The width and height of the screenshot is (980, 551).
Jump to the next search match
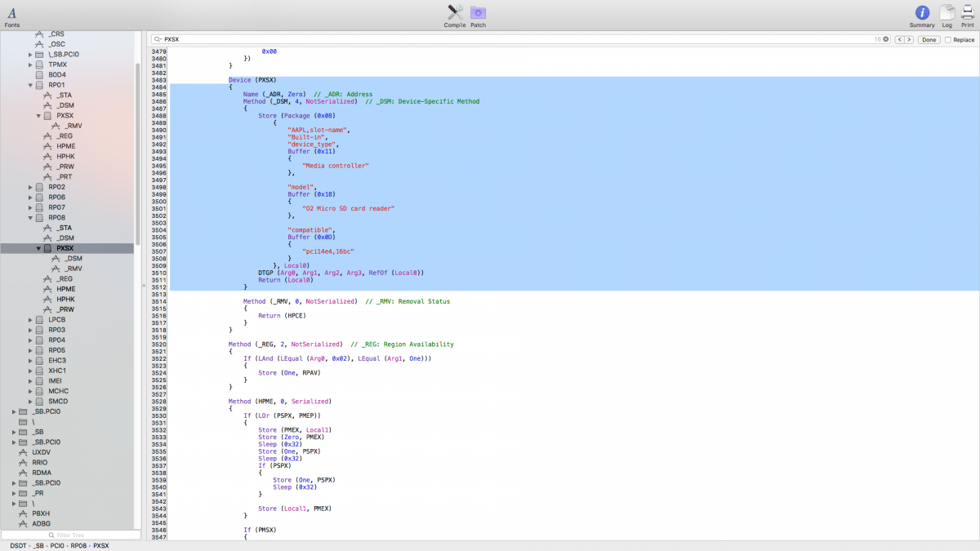(x=909, y=39)
